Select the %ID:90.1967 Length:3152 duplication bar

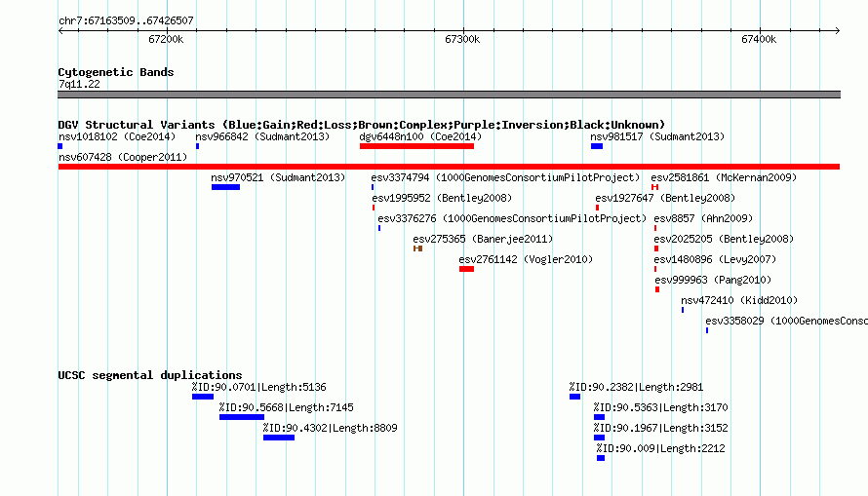pyautogui.click(x=599, y=438)
